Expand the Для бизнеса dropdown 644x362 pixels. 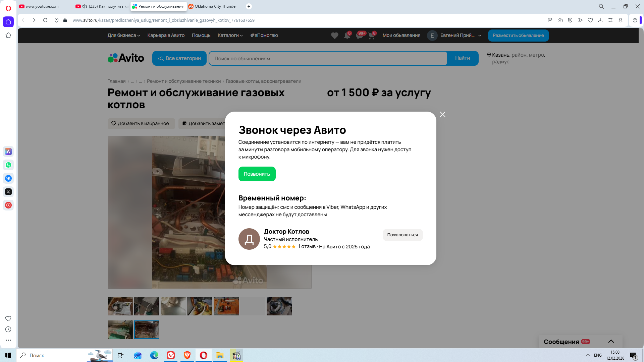123,36
